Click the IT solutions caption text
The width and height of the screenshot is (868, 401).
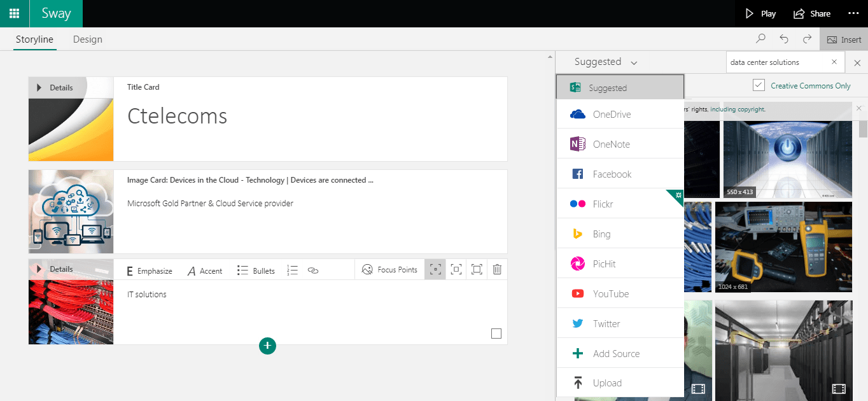coord(147,294)
